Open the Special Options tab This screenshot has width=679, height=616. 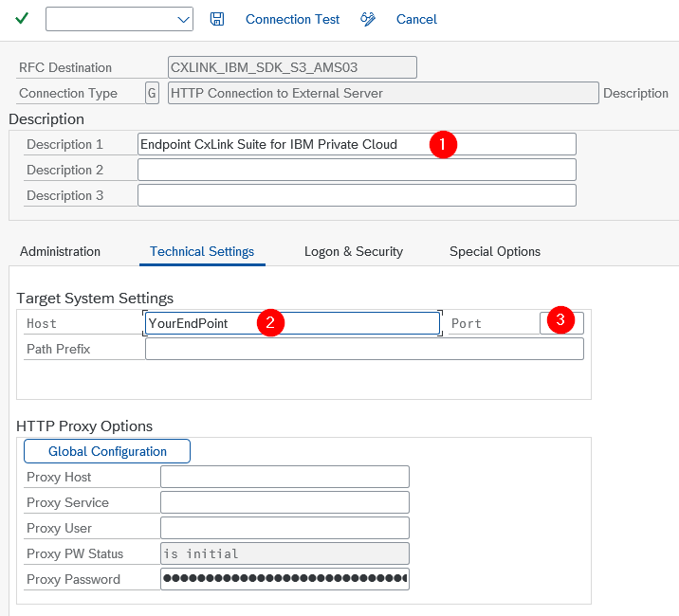pos(495,251)
